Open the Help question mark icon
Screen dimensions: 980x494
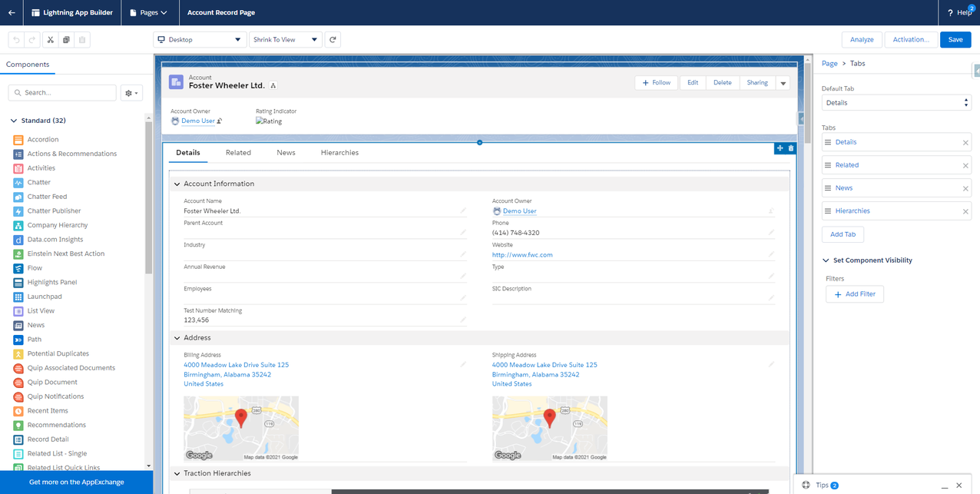(x=950, y=12)
